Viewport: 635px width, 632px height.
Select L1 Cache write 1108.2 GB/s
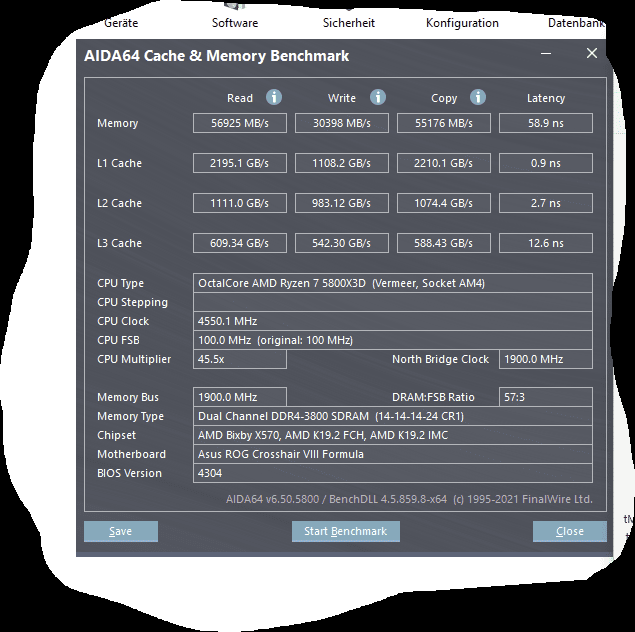(342, 163)
